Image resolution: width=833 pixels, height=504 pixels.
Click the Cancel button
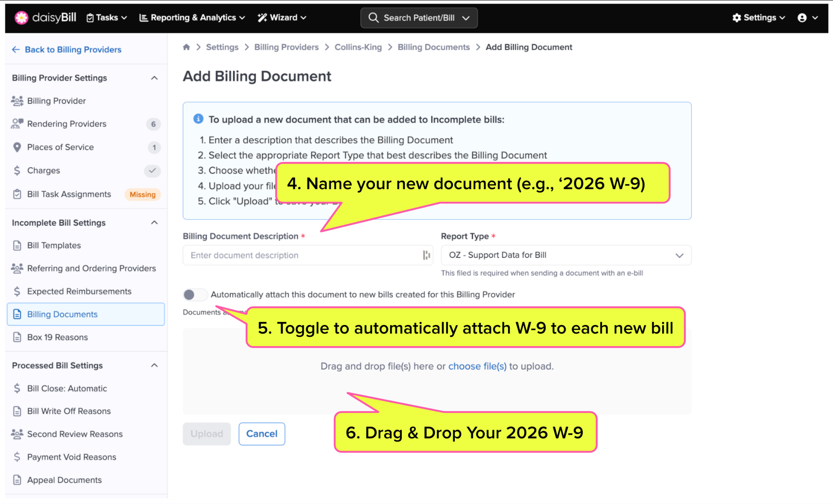[x=262, y=434]
